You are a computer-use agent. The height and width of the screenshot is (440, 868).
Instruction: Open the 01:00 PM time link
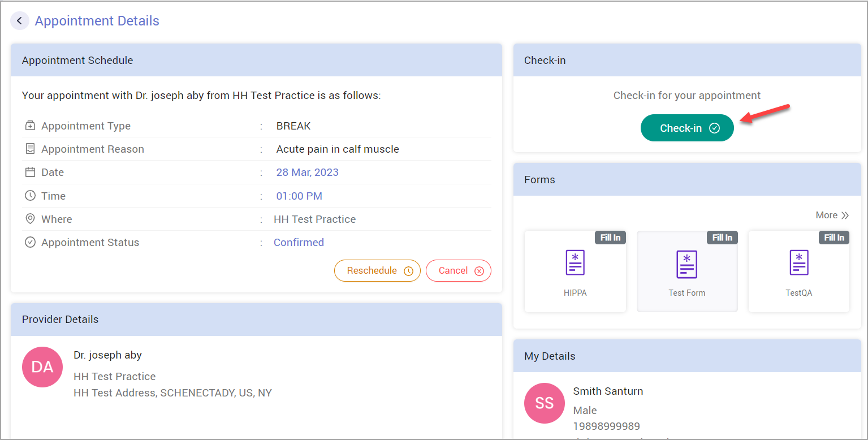[x=299, y=195]
